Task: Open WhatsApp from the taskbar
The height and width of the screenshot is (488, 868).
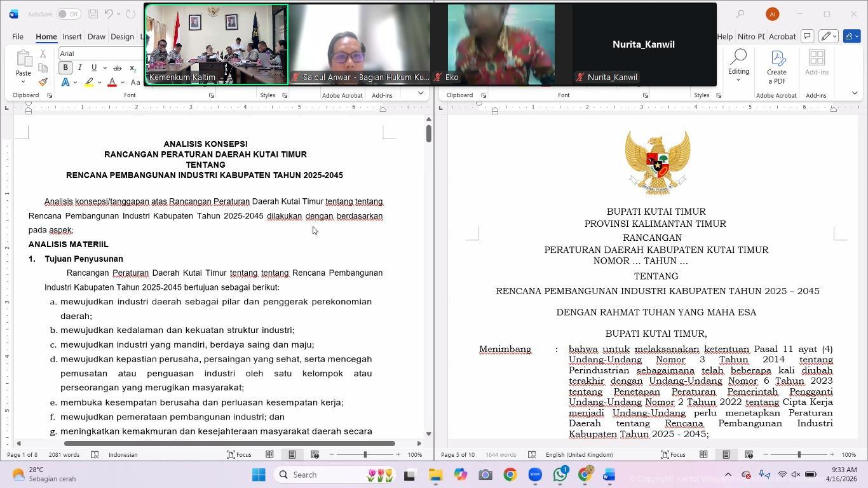Action: 560,475
